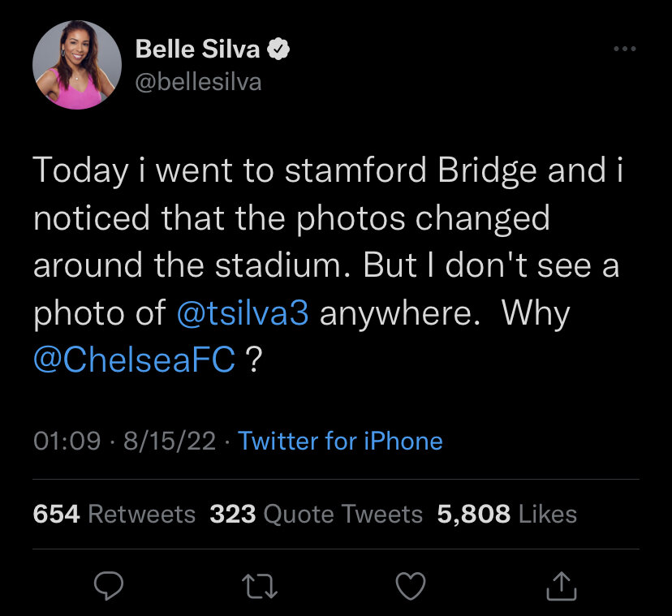View Belle Silva's profile picture

pyautogui.click(x=72, y=64)
